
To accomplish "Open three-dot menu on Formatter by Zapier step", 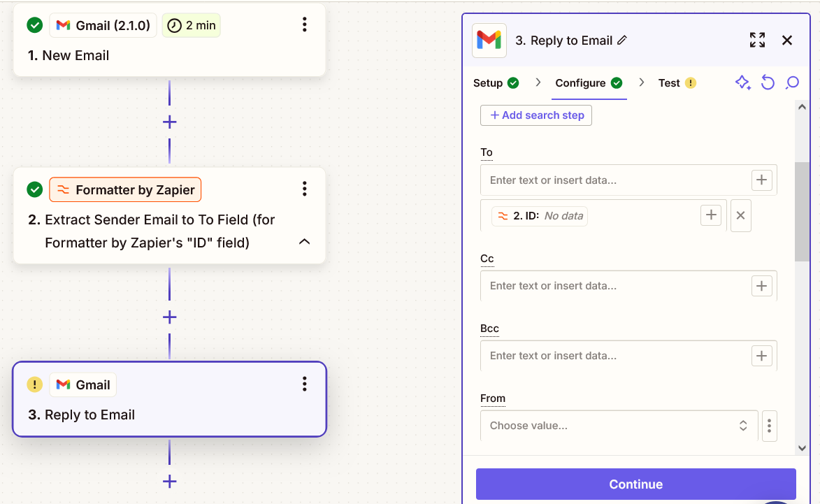I will (x=304, y=189).
